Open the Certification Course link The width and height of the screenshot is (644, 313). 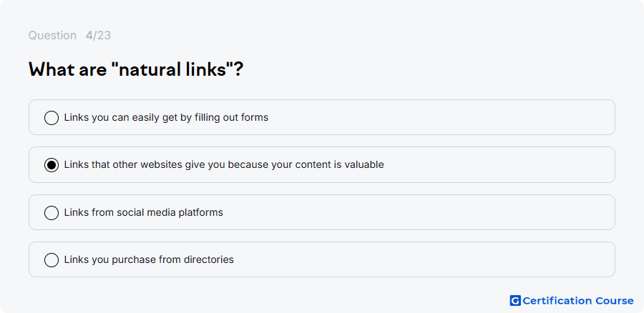(572, 301)
